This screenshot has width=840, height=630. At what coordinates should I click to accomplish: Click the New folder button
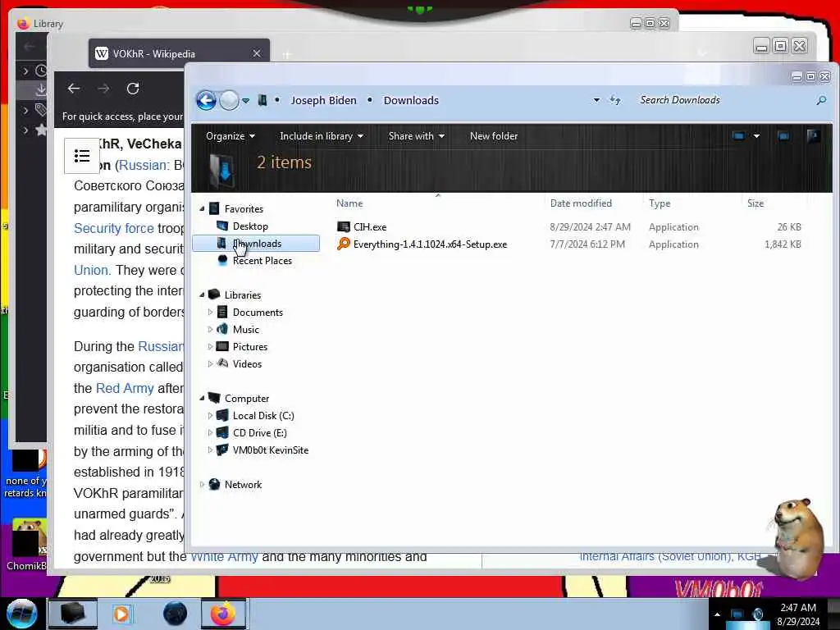493,136
